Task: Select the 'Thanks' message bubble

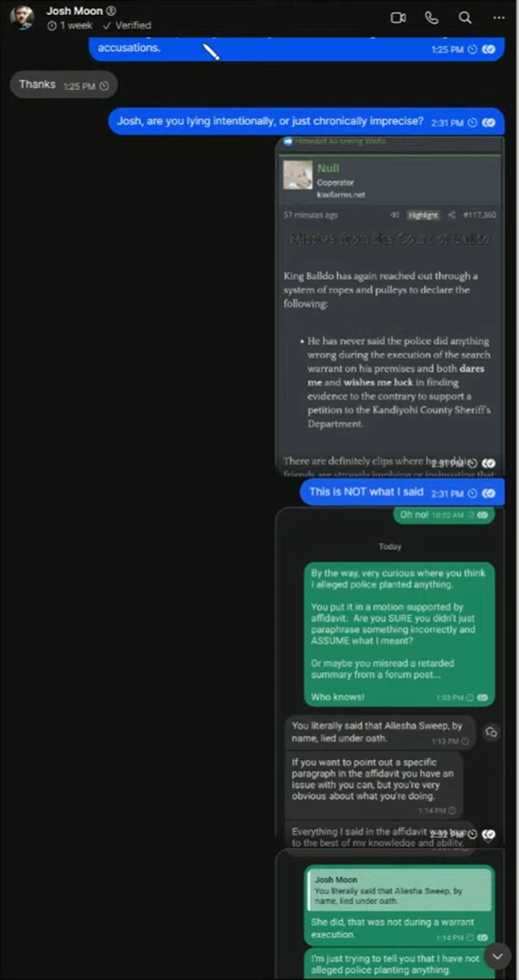Action: [63, 85]
